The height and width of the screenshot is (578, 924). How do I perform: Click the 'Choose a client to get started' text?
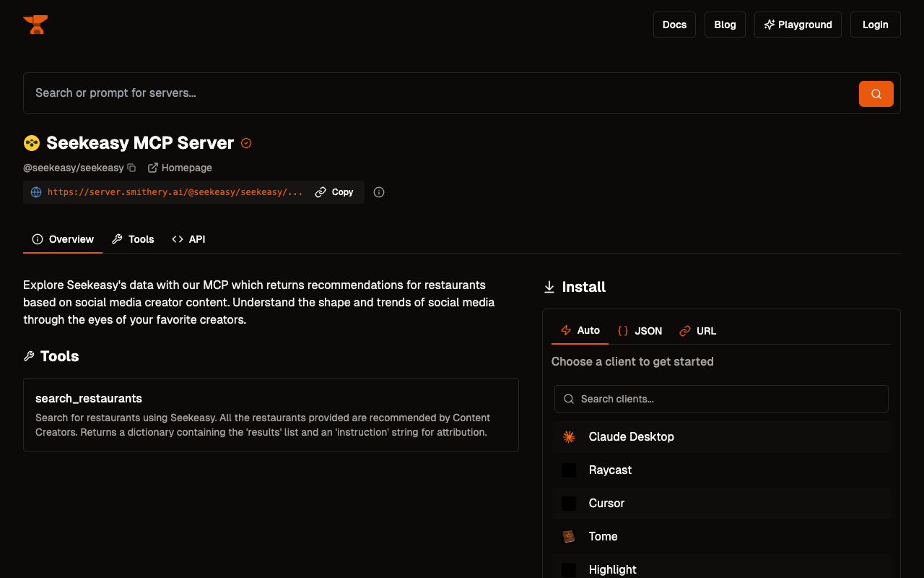(632, 361)
